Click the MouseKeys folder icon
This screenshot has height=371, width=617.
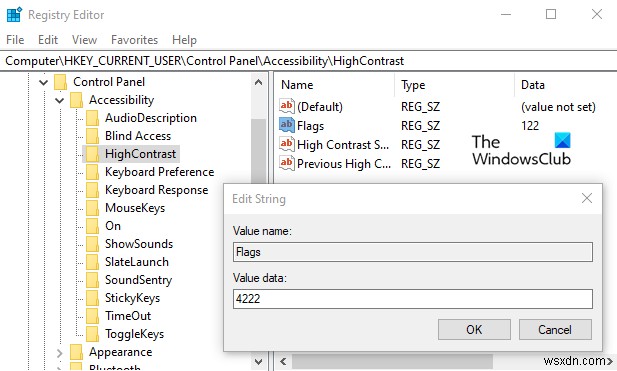[92, 208]
